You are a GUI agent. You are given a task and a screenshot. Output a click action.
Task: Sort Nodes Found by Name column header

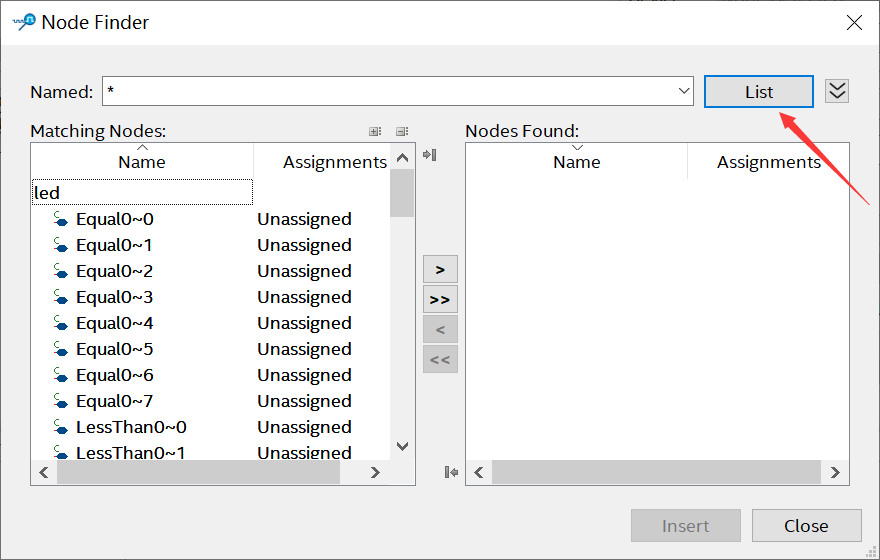(x=576, y=162)
